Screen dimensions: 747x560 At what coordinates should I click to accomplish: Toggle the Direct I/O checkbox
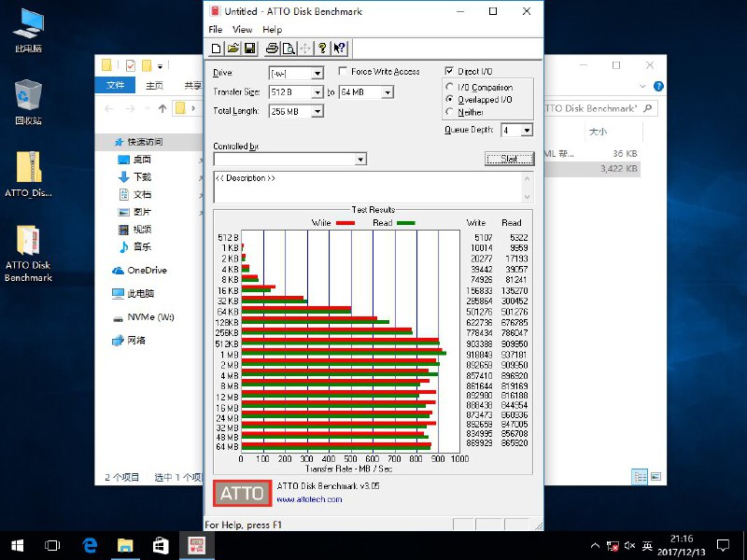449,71
